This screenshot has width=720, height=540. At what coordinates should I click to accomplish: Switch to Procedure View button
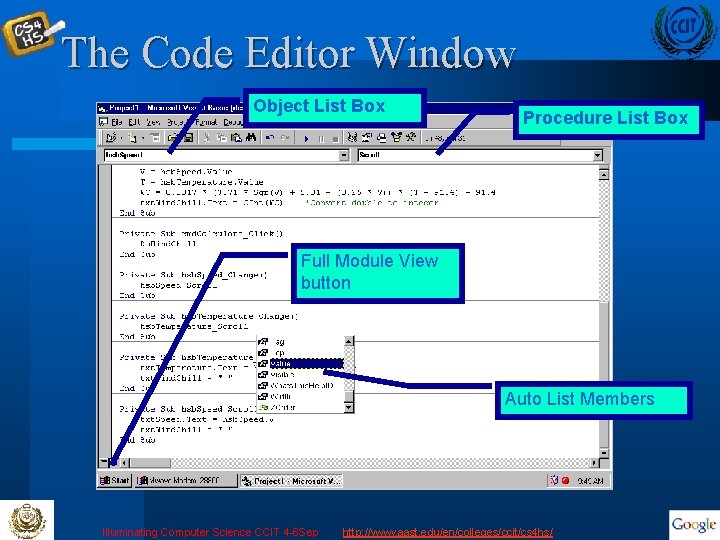click(x=104, y=463)
